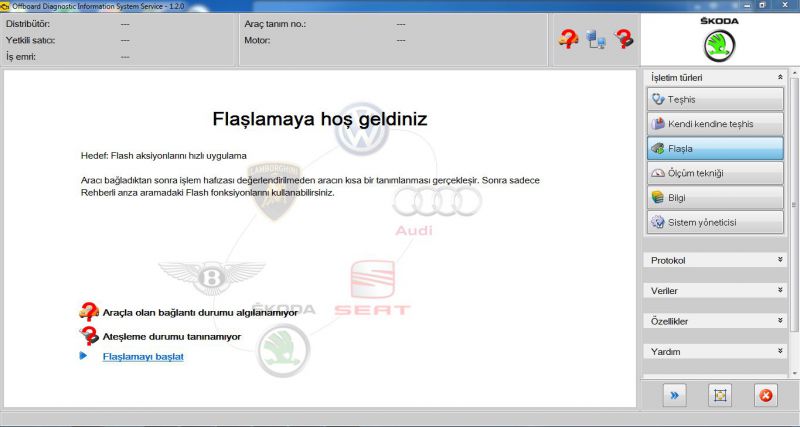Screen dimensions: 800x427
Task: Click the question-mark key icon beside Ateşleme durumu
Action: coord(89,336)
